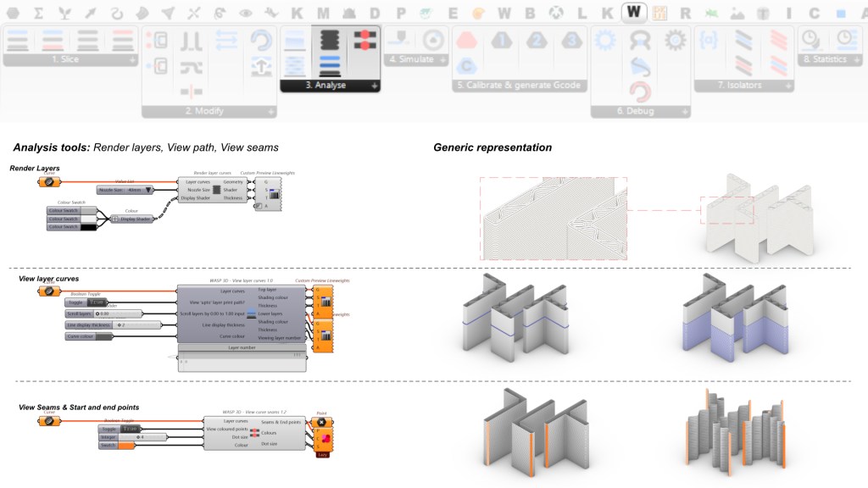Switch to the K tab next to W
Viewport: 868px width, 488px height.
607,13
